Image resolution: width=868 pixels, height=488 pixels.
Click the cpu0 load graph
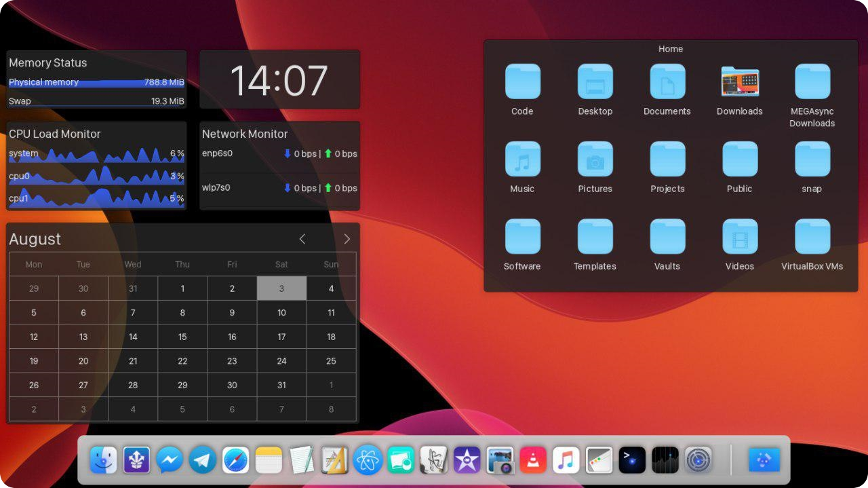point(96,176)
